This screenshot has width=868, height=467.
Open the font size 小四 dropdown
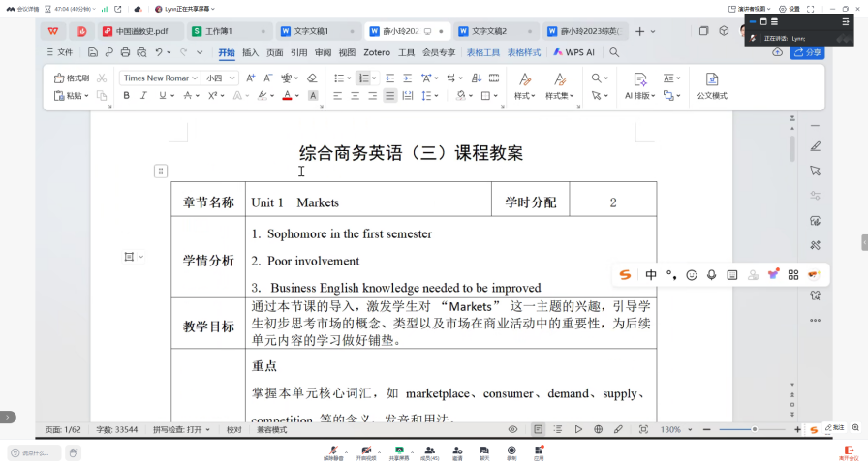click(220, 78)
